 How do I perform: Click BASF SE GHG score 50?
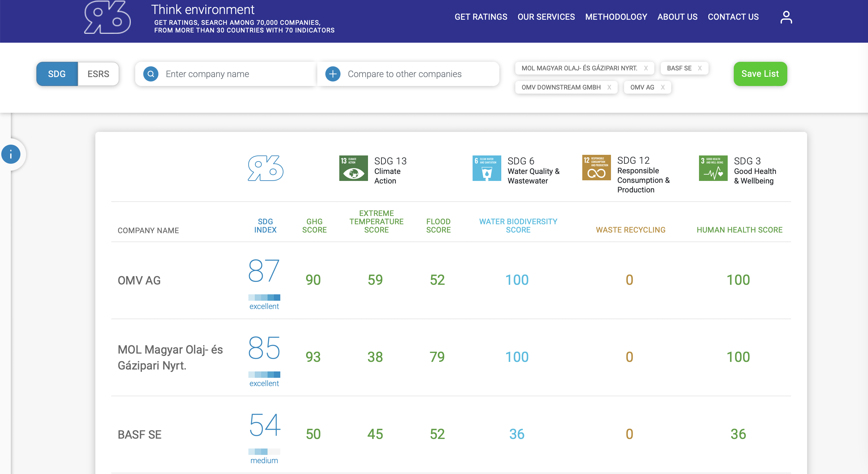click(313, 434)
